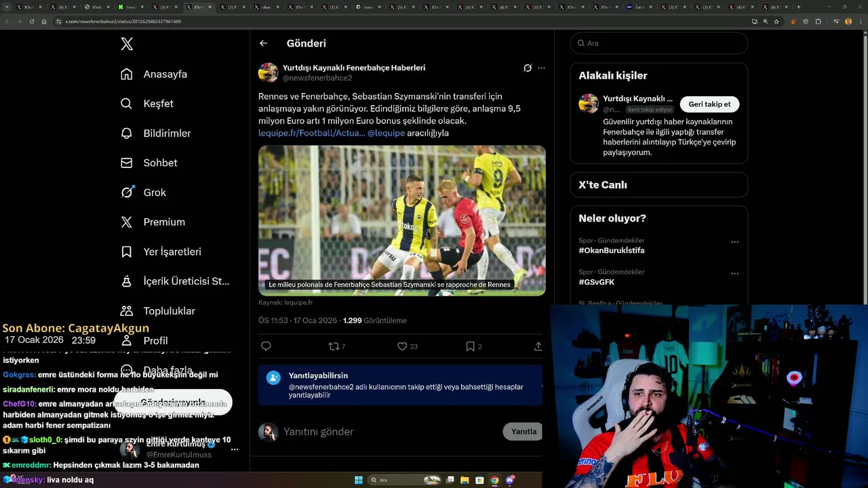Click the X'te Canlı section header

click(603, 185)
